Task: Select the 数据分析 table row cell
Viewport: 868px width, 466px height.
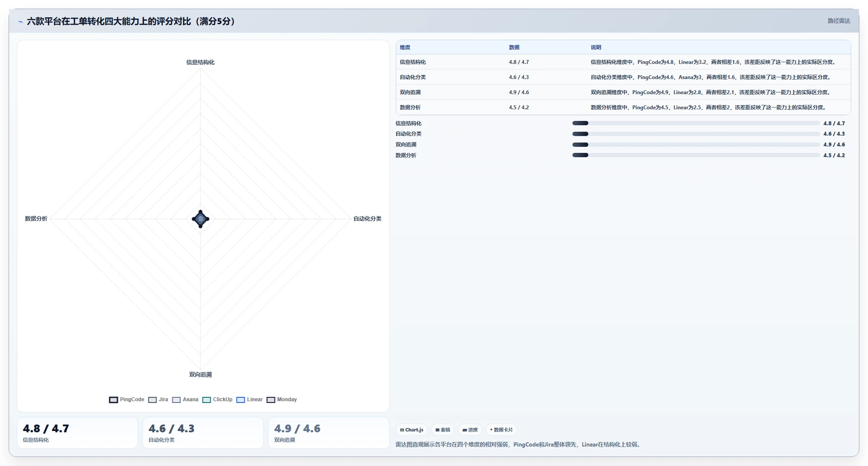Action: (x=410, y=108)
